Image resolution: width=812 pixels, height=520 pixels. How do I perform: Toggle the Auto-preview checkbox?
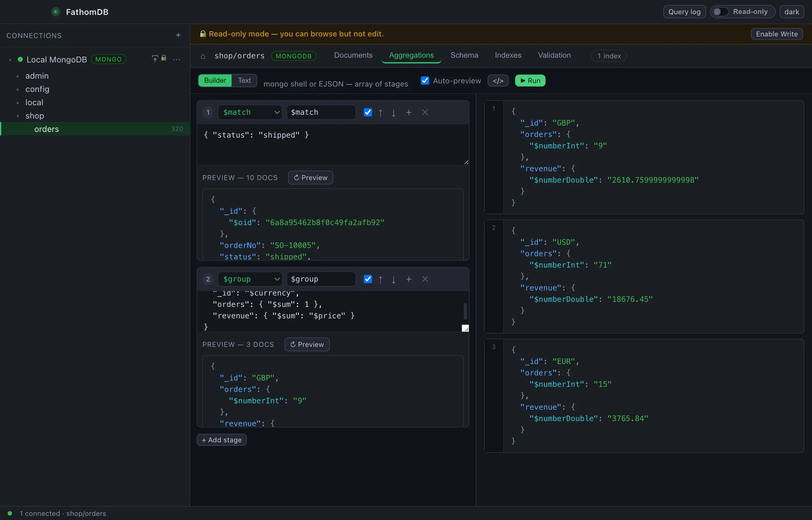coord(425,81)
